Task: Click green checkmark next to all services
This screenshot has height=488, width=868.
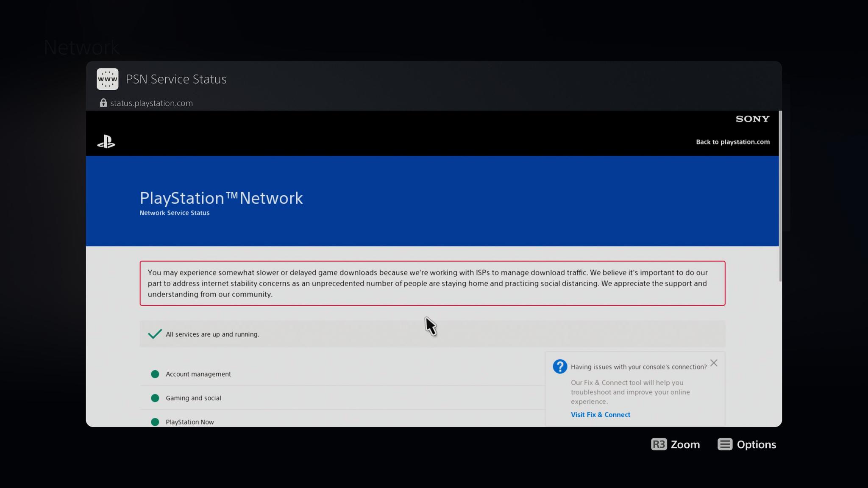Action: click(155, 334)
